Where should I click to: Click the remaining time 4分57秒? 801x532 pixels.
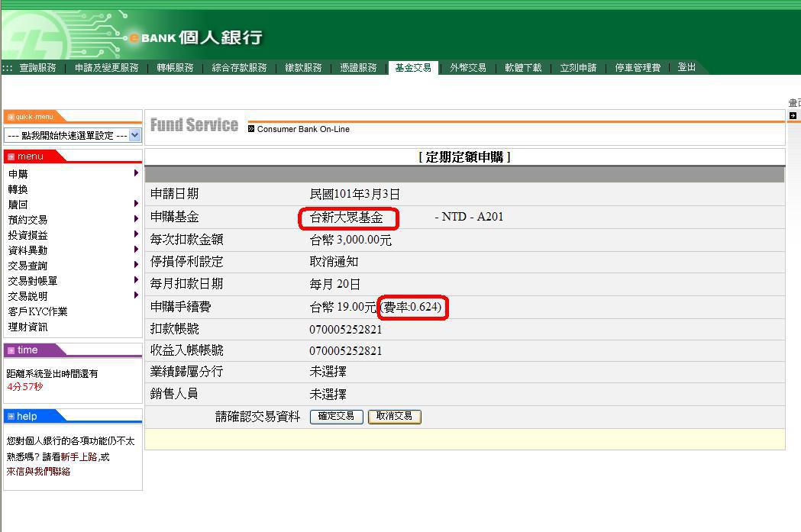pyautogui.click(x=25, y=386)
